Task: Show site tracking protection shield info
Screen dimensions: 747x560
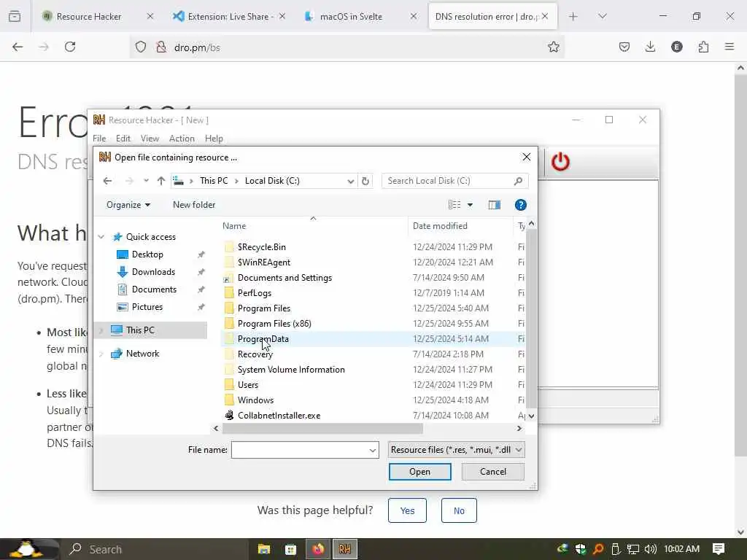Action: [x=141, y=47]
